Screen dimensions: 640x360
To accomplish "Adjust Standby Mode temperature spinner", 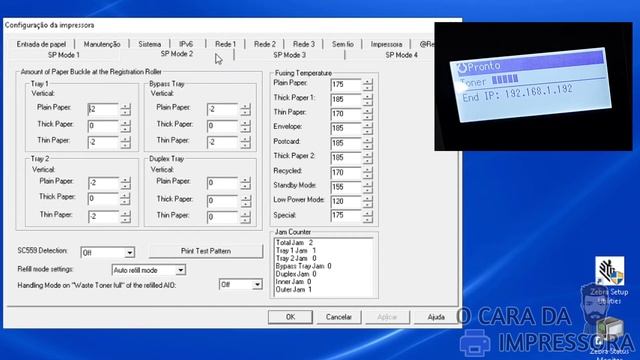I will [367, 187].
